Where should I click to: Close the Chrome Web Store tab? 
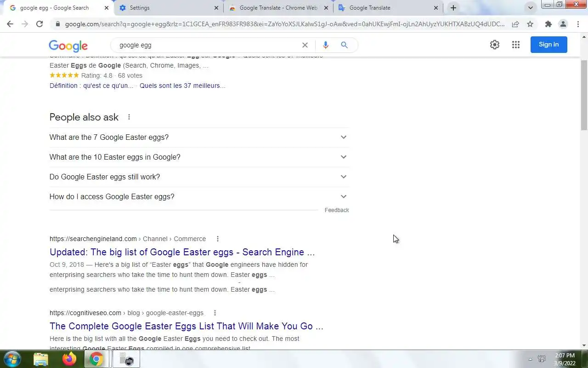pyautogui.click(x=326, y=8)
